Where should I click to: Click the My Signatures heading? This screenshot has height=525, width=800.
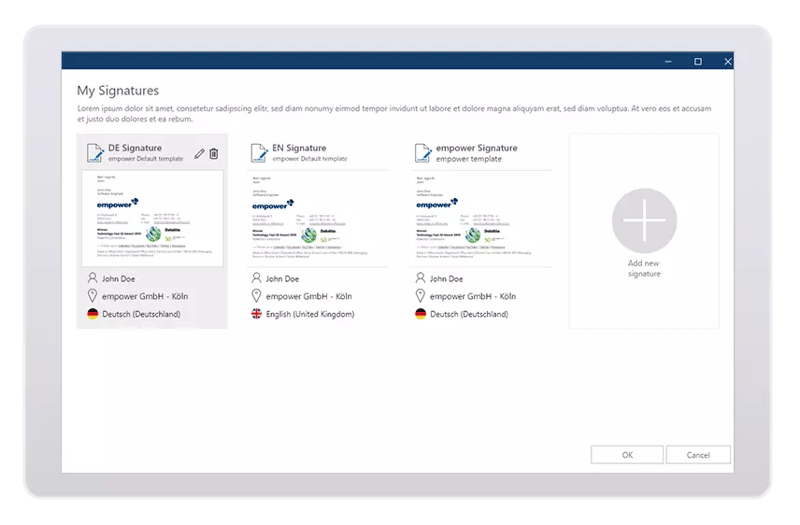(118, 91)
